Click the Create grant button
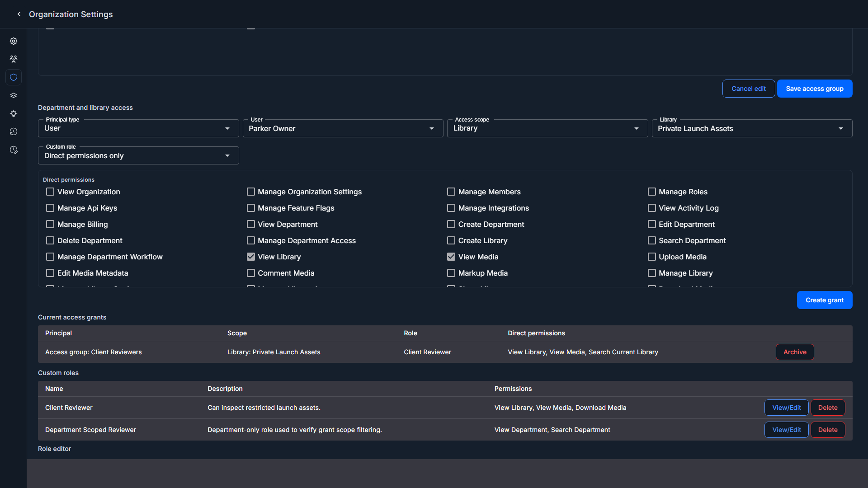This screenshot has height=488, width=868. click(825, 300)
